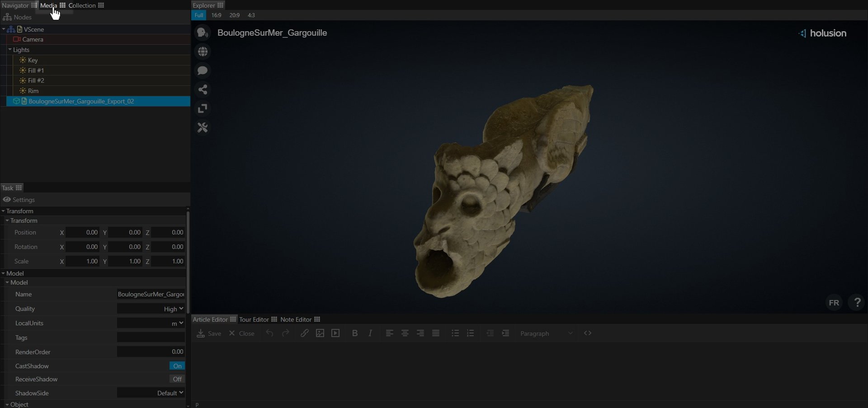Click the Close button in editor
This screenshot has width=868, height=408.
point(241,333)
